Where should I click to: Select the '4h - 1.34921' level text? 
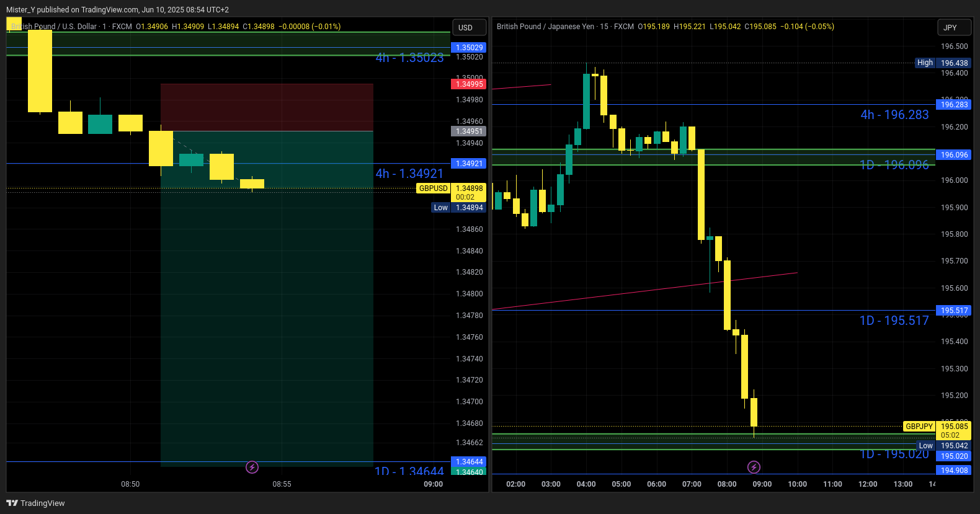click(409, 174)
